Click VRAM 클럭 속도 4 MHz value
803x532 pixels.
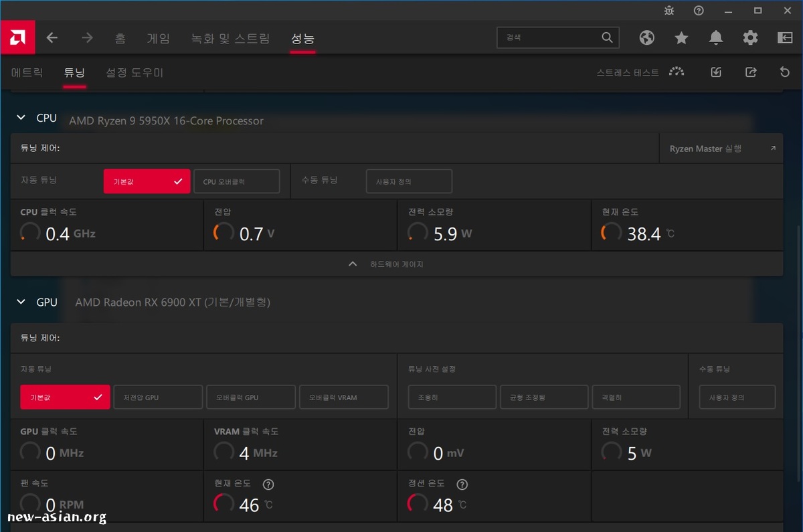coord(258,453)
